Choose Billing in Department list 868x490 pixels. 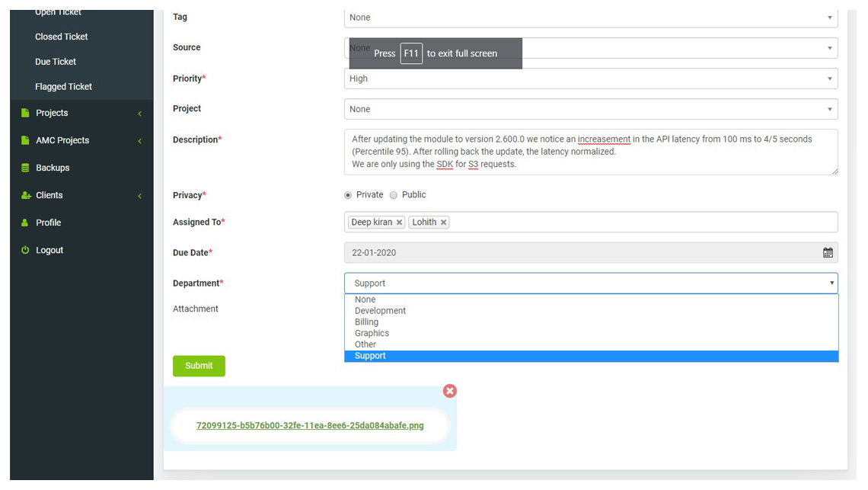point(591,322)
